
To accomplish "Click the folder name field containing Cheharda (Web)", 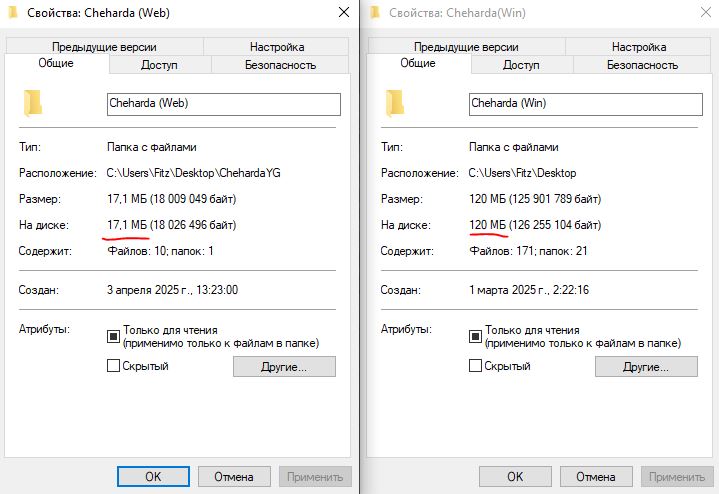I will 223,104.
